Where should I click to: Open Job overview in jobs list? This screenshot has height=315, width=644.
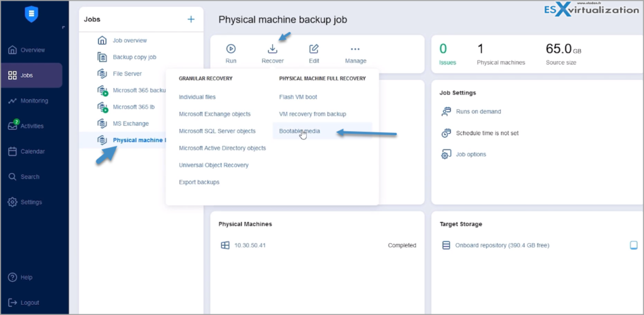pos(130,40)
